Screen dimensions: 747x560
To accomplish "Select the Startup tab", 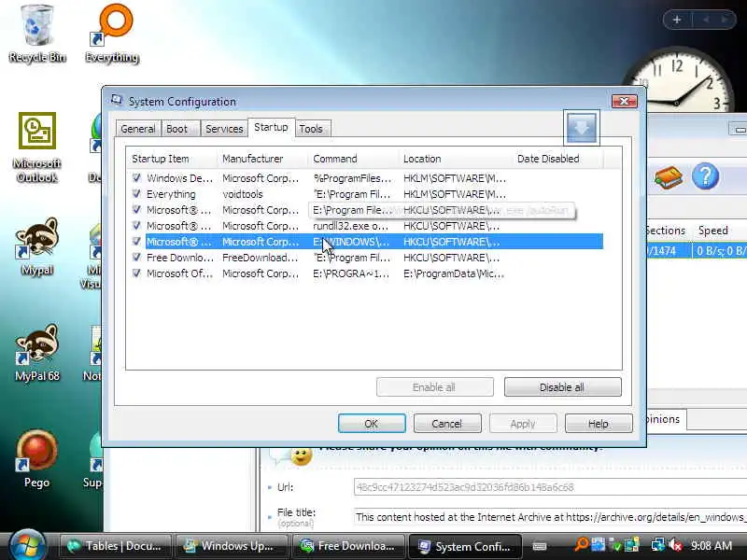I will click(x=271, y=127).
